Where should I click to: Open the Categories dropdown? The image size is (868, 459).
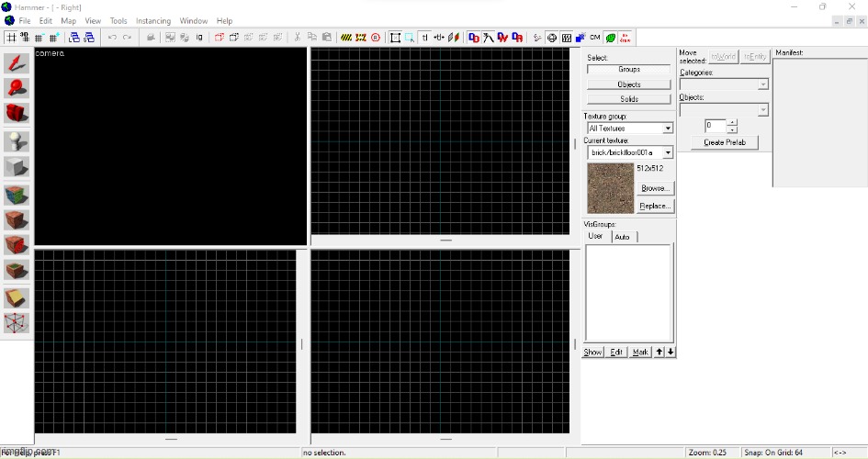tap(763, 84)
